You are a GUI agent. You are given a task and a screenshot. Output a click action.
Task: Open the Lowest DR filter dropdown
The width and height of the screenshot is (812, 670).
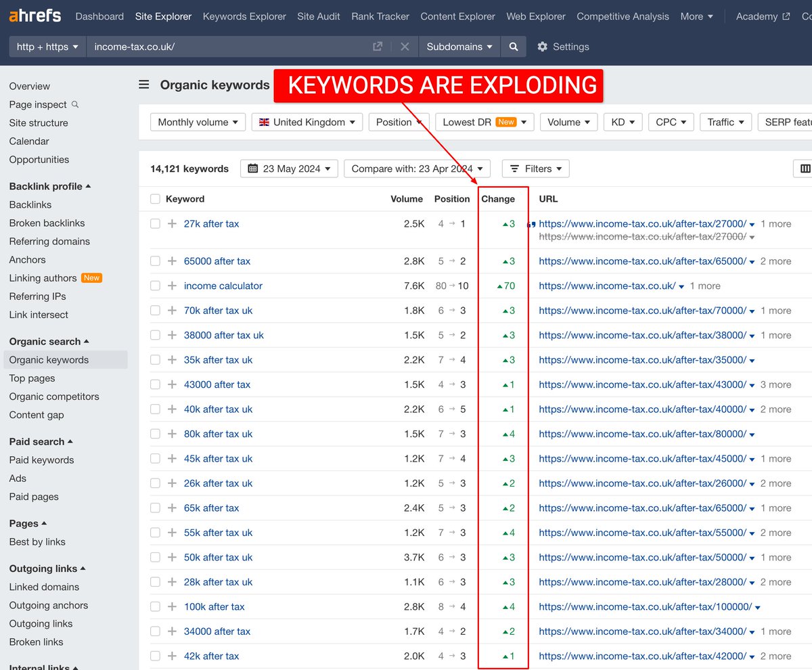point(484,122)
